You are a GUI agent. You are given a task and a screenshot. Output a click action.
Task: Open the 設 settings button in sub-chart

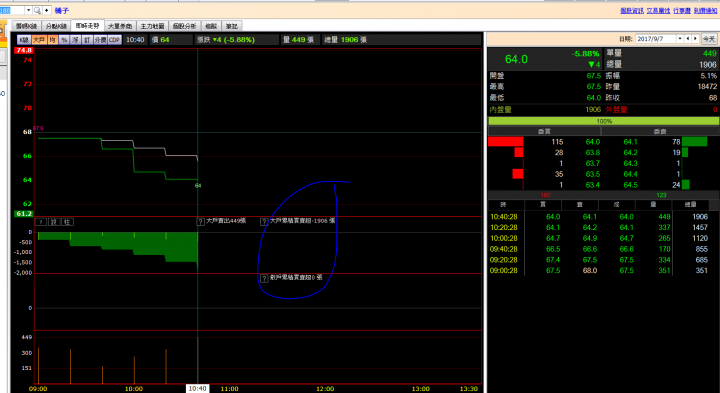(54, 222)
